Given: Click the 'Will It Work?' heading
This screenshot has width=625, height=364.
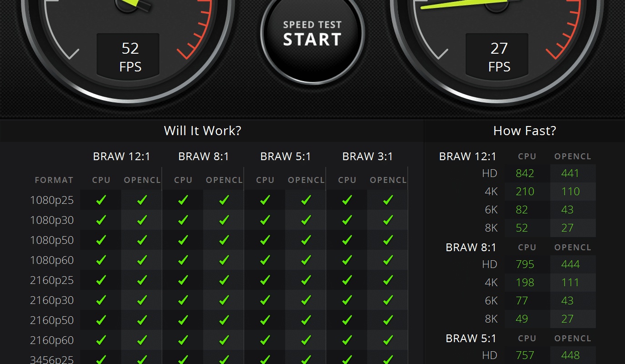Looking at the screenshot, I should pos(203,131).
